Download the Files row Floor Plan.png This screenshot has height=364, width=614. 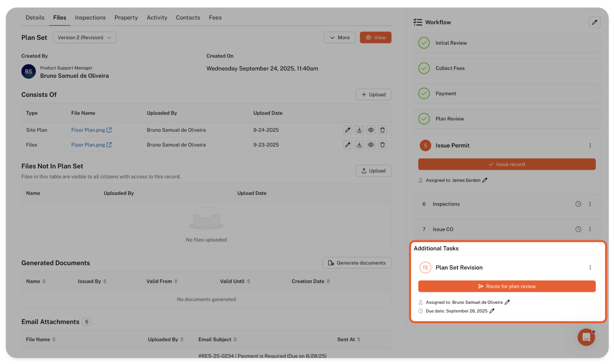(359, 145)
